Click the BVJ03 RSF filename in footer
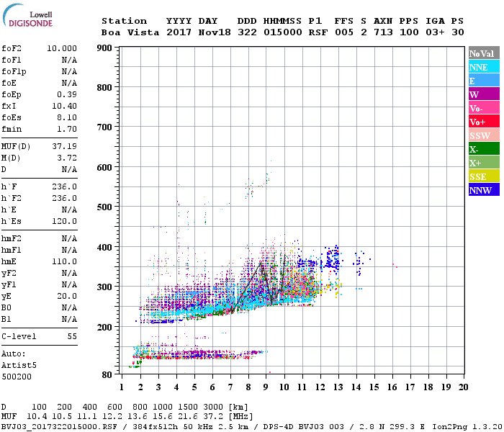Screen dimensions: 504x432 [59, 427]
